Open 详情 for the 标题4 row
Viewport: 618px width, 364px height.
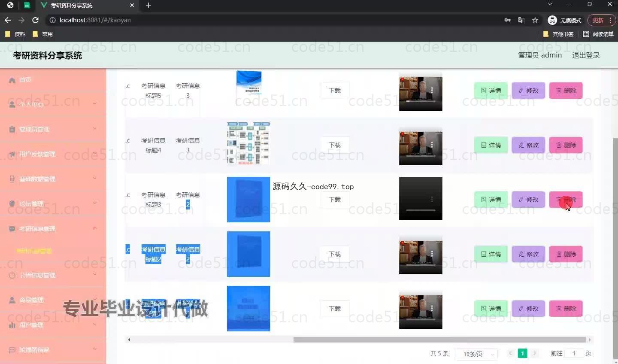tap(491, 145)
